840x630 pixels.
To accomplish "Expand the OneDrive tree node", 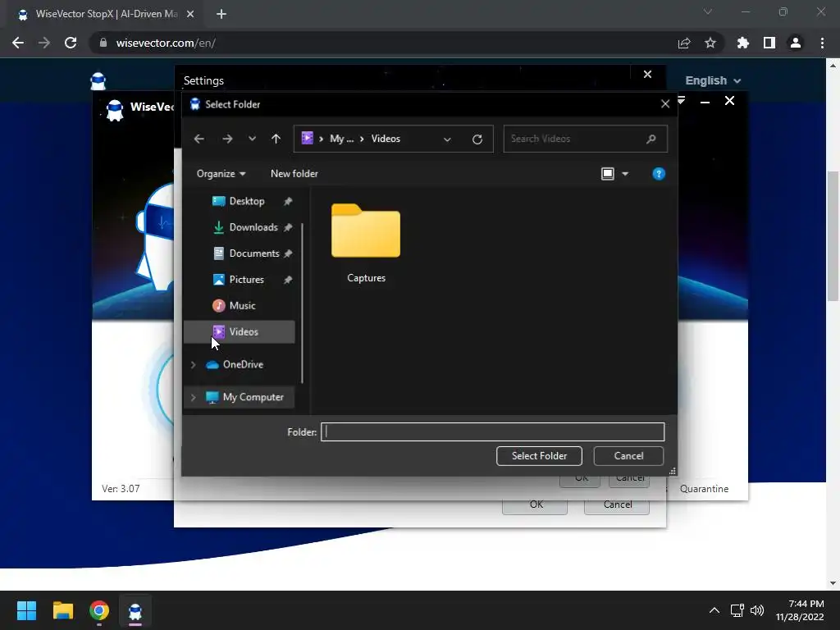I will point(193,365).
